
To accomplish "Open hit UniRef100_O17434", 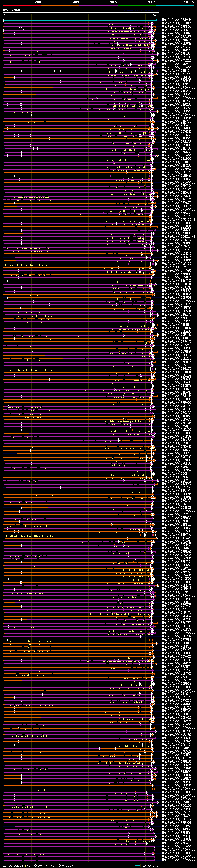I will tap(177, 247).
